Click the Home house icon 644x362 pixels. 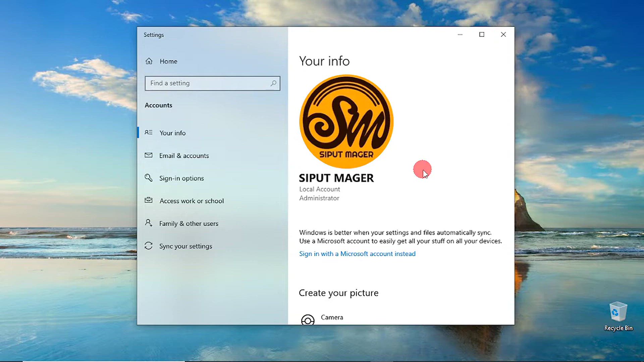tap(149, 61)
